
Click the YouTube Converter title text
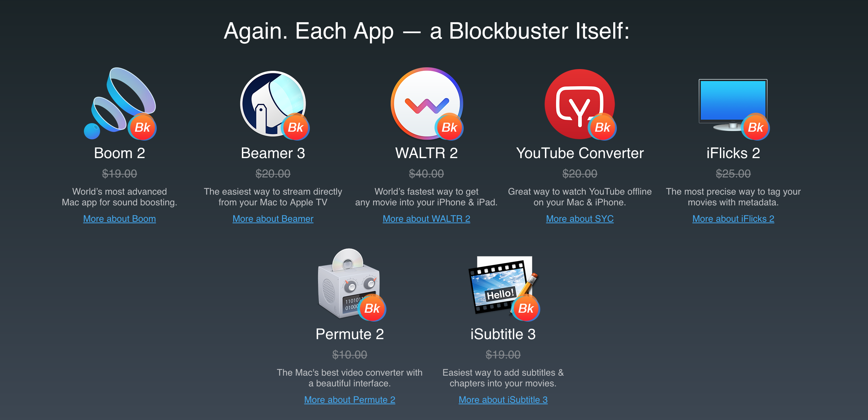(580, 153)
